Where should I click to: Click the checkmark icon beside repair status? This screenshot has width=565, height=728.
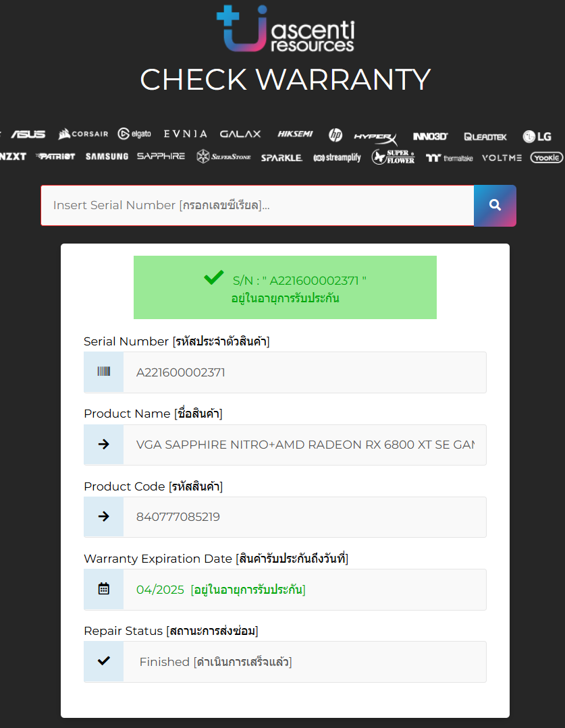click(103, 661)
